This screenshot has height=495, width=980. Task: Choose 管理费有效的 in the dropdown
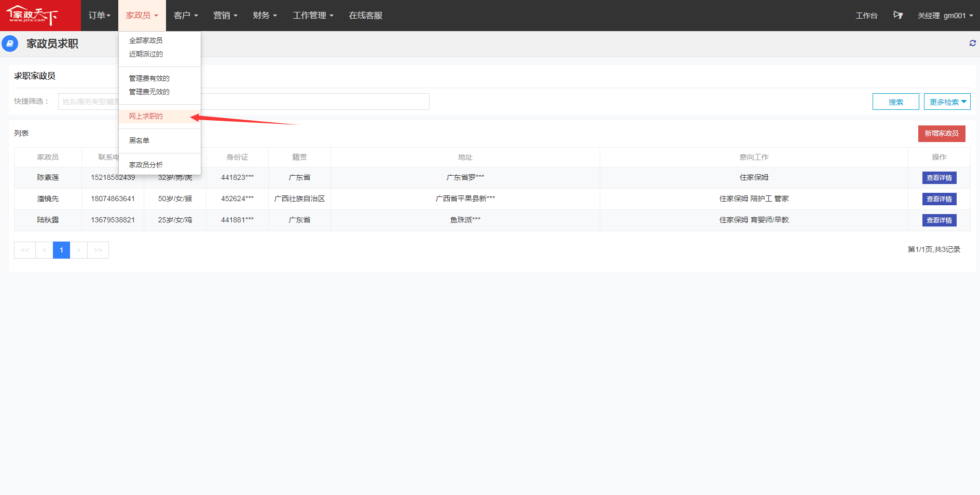coord(149,78)
